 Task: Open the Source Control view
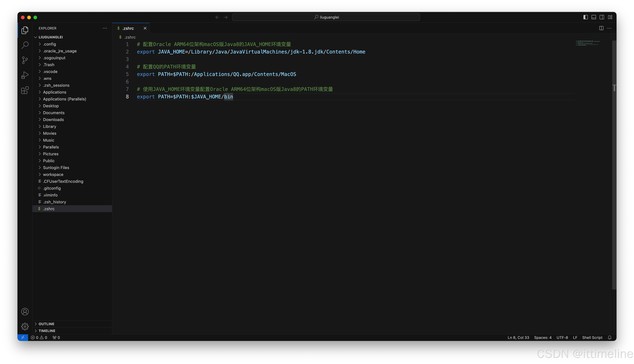25,60
